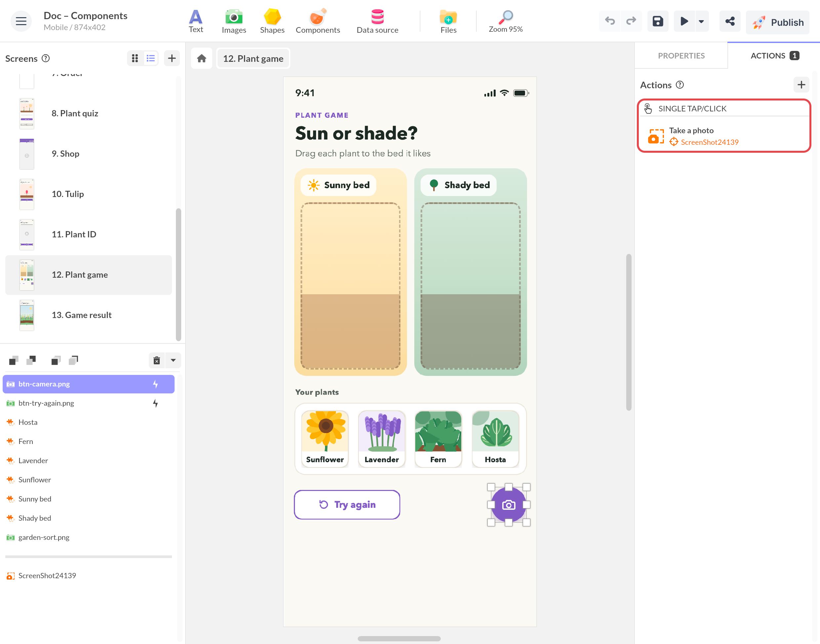This screenshot has width=820, height=644.
Task: Add a new action
Action: point(801,84)
